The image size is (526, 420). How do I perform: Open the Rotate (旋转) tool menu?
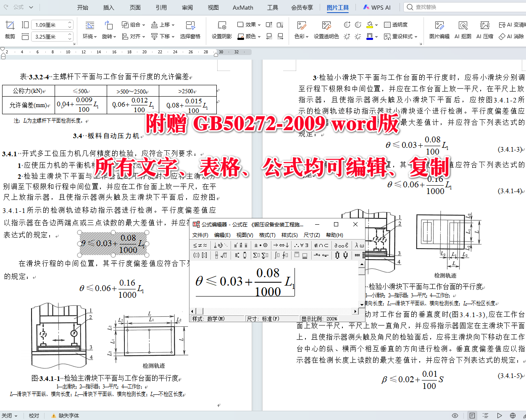(109, 30)
